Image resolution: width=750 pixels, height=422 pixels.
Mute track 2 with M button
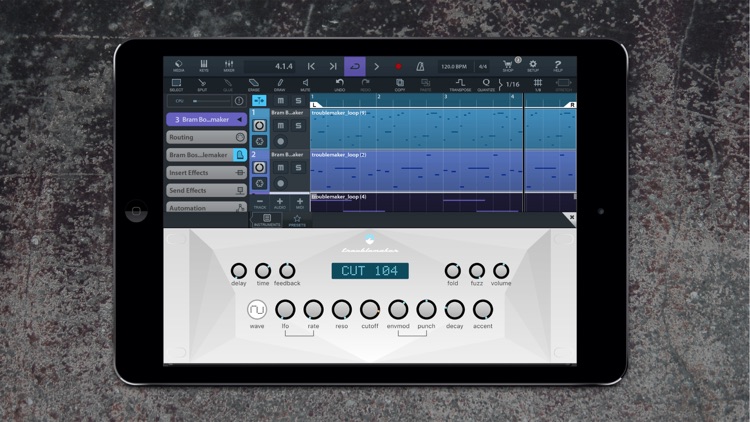pyautogui.click(x=281, y=167)
